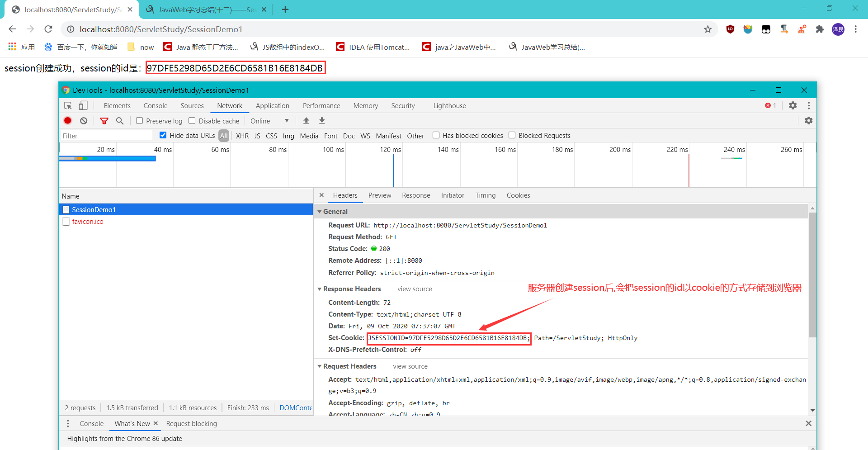This screenshot has height=450, width=868.
Task: Clear the network log
Action: click(84, 121)
